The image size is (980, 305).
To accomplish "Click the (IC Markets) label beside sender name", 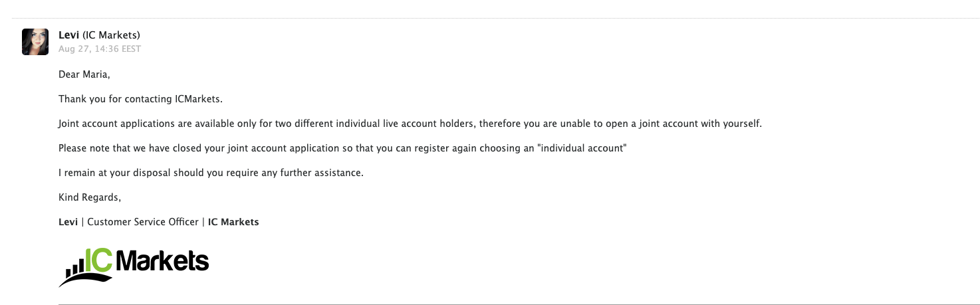I will [111, 35].
